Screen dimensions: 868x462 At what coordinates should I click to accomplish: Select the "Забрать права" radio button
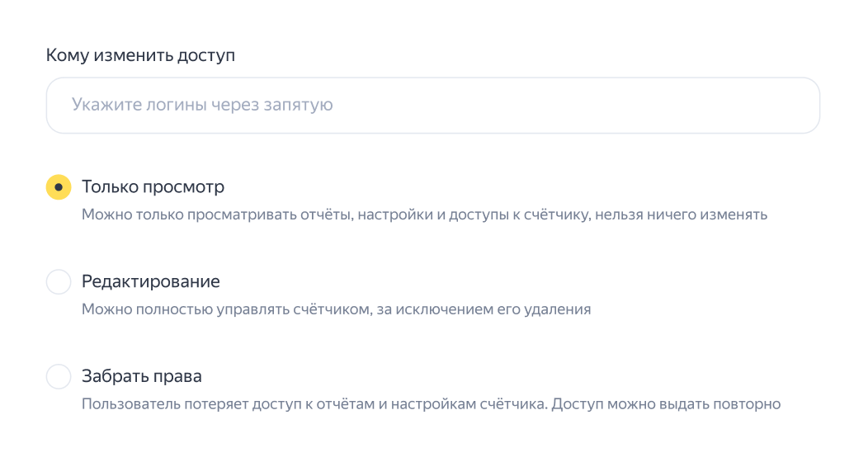(x=59, y=377)
